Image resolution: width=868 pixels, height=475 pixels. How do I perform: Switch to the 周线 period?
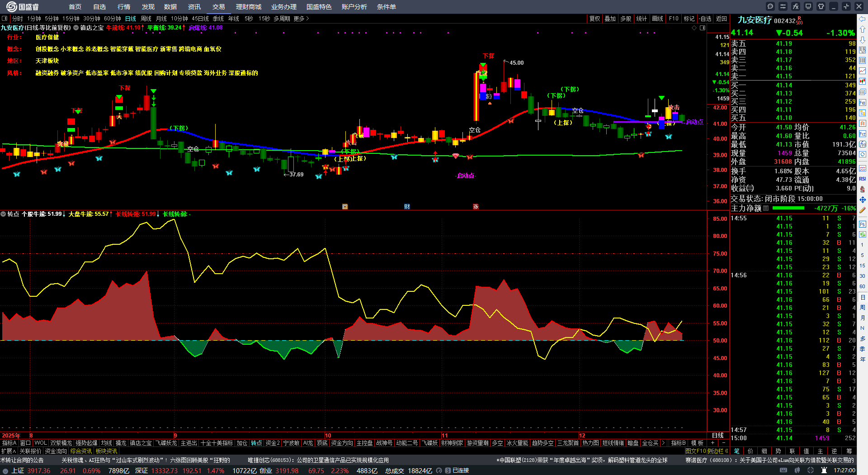pos(146,19)
